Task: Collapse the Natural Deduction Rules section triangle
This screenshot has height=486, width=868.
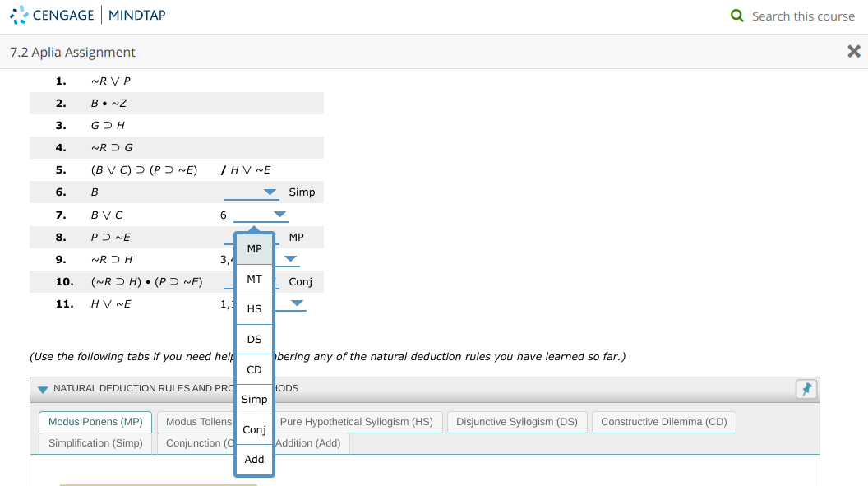Action: (x=41, y=388)
